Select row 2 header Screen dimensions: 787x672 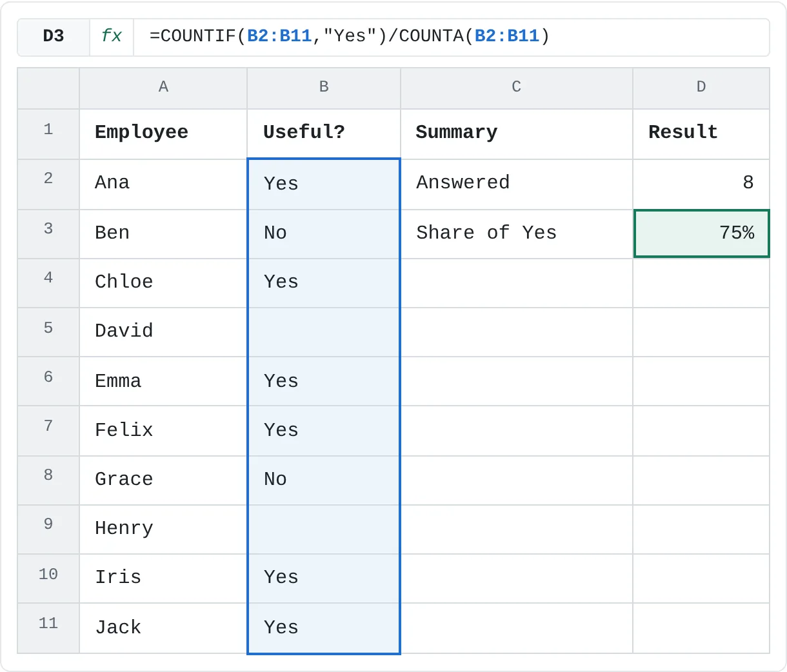(x=48, y=184)
